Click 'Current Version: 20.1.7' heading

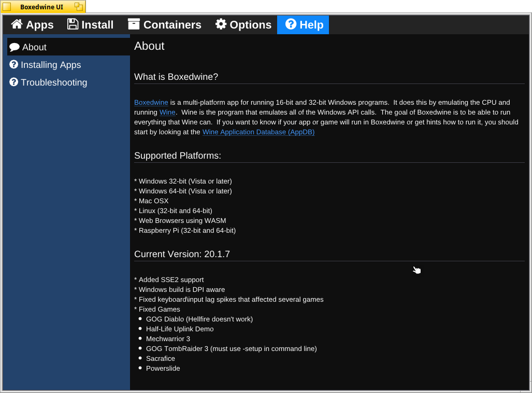(x=182, y=254)
